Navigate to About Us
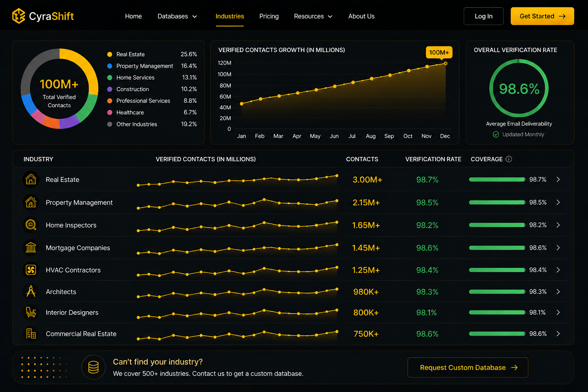 point(361,16)
